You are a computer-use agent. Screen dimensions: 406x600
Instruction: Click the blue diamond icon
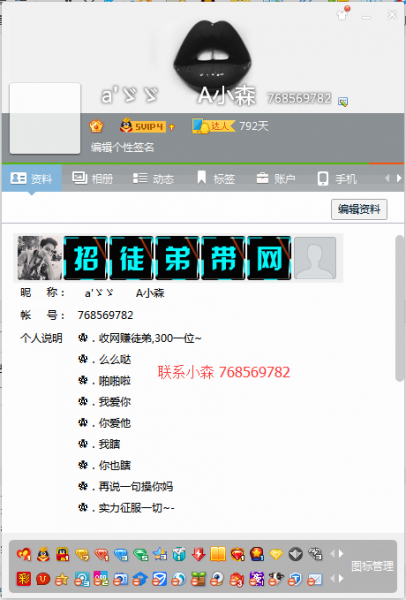121,554
